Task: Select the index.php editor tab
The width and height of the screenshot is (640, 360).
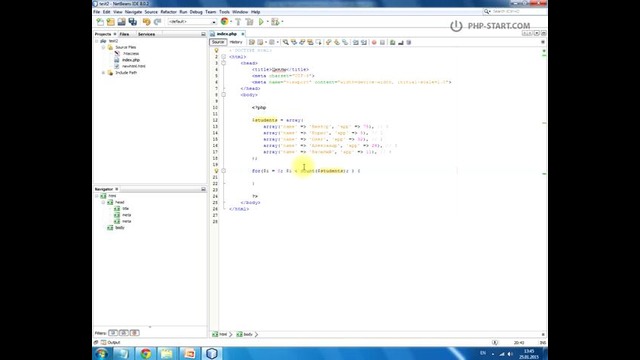Action: pos(227,34)
